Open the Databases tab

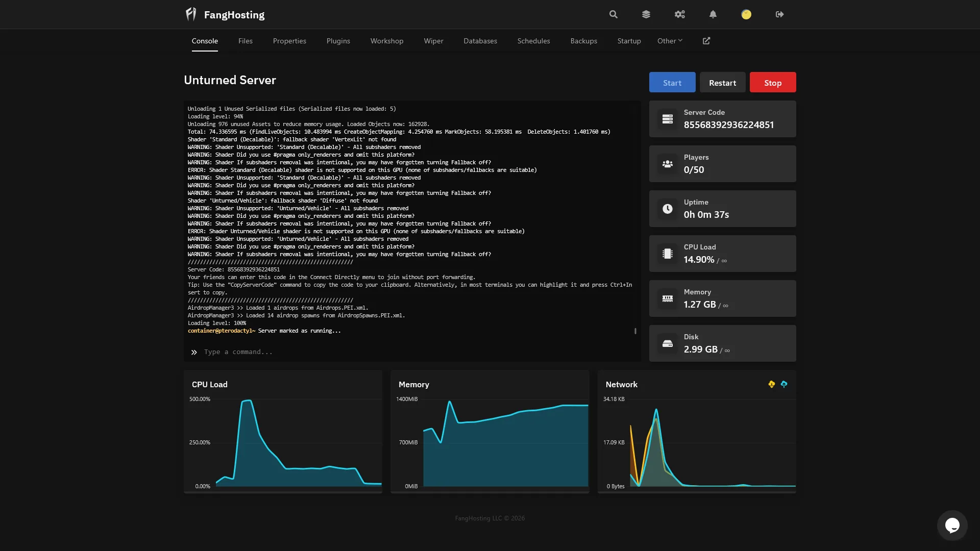coord(480,41)
